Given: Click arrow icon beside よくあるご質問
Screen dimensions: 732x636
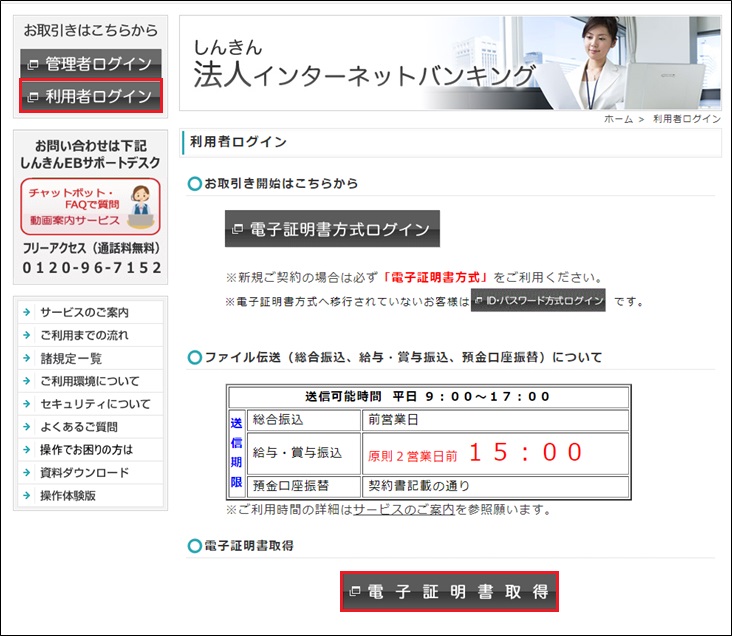Looking at the screenshot, I should pos(28,427).
